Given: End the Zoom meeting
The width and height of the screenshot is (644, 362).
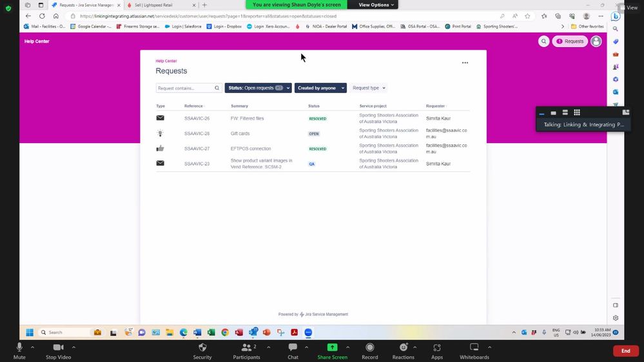Looking at the screenshot, I should [625, 351].
